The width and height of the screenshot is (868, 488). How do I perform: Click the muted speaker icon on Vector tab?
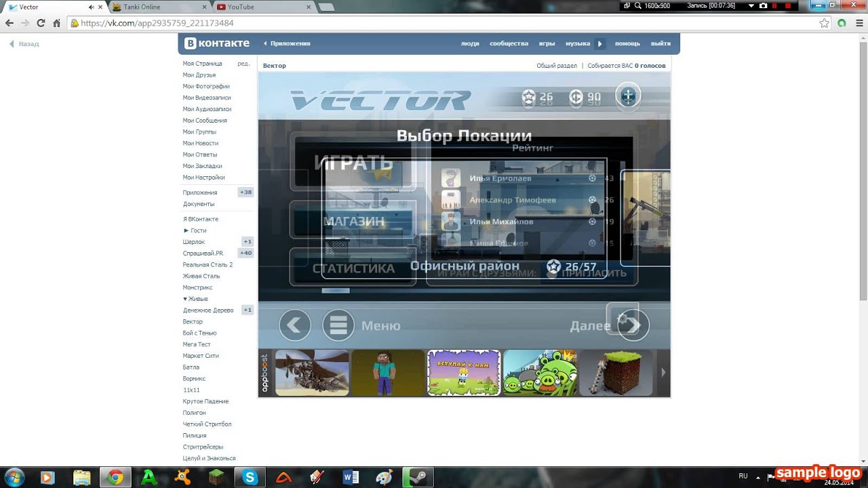[92, 7]
